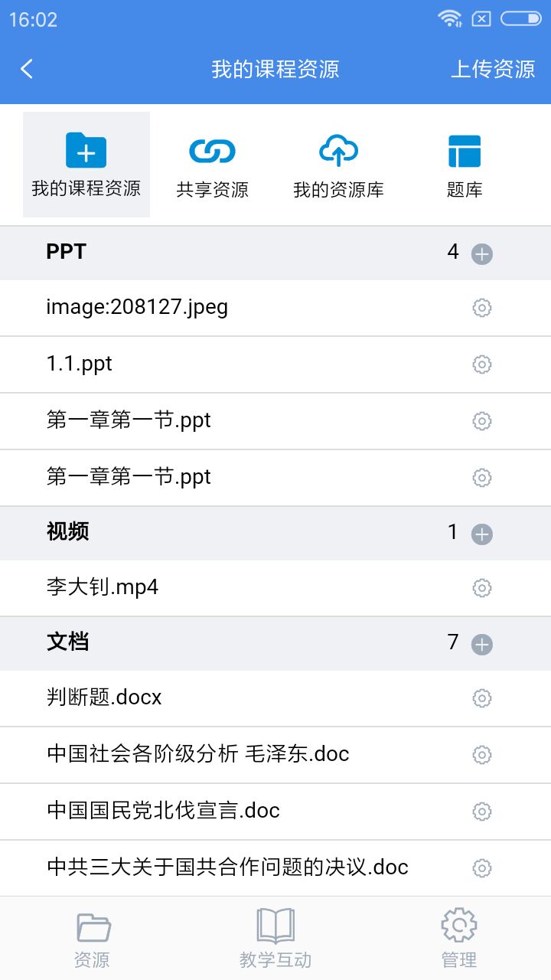Tap the back arrow in header
The image size is (551, 980).
point(27,69)
